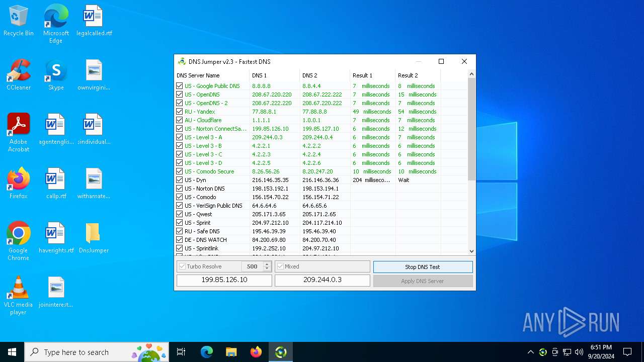The height and width of the screenshot is (362, 644).
Task: Launch CCleaner from the desktop
Action: pos(19,75)
